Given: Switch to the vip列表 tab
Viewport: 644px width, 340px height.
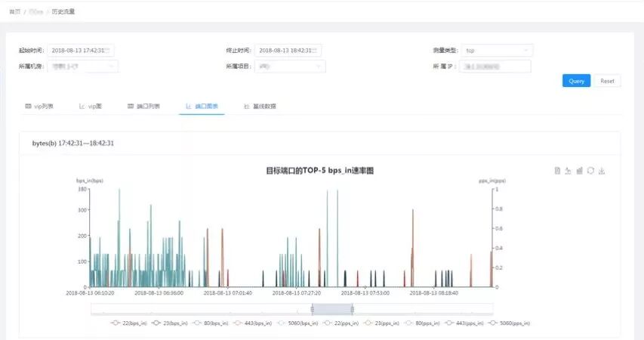Looking at the screenshot, I should [39, 106].
